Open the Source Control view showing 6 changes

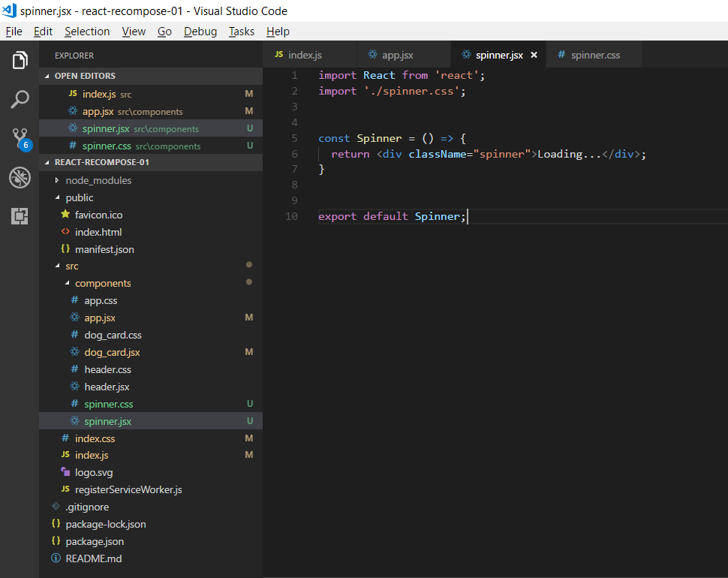click(19, 138)
